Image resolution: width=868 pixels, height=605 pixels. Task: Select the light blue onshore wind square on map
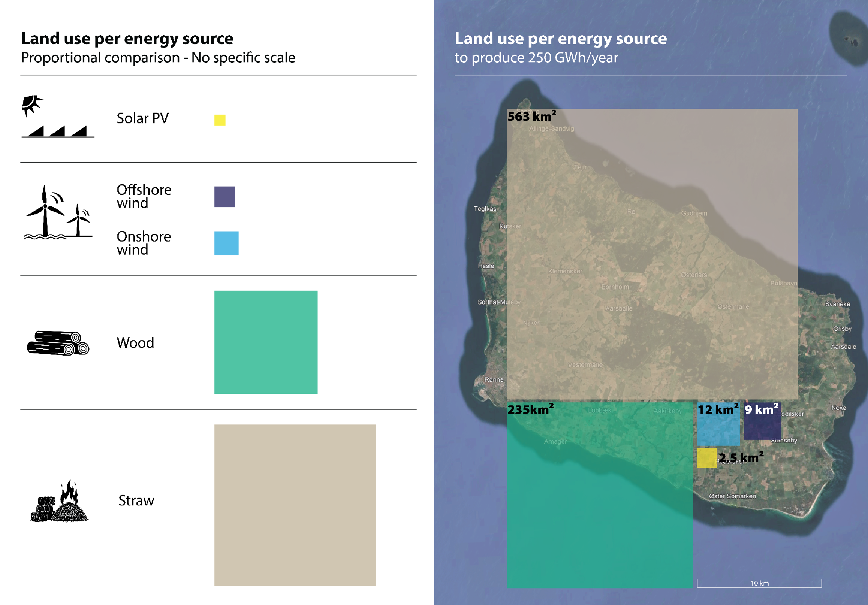coord(719,424)
